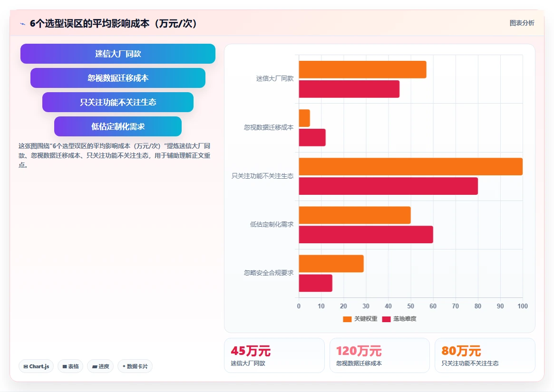
Task: Click the 忽视数据迁移成本 caption under 120万元
Action: coord(359,363)
